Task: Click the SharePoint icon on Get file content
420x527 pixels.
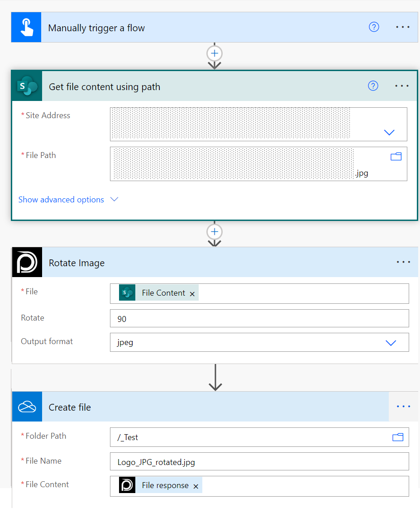Action: pyautogui.click(x=27, y=86)
